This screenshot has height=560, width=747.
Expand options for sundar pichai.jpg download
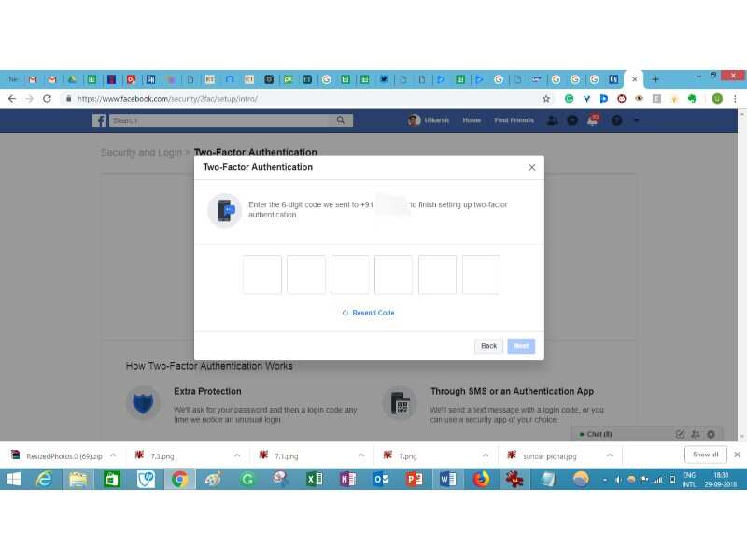click(x=611, y=455)
